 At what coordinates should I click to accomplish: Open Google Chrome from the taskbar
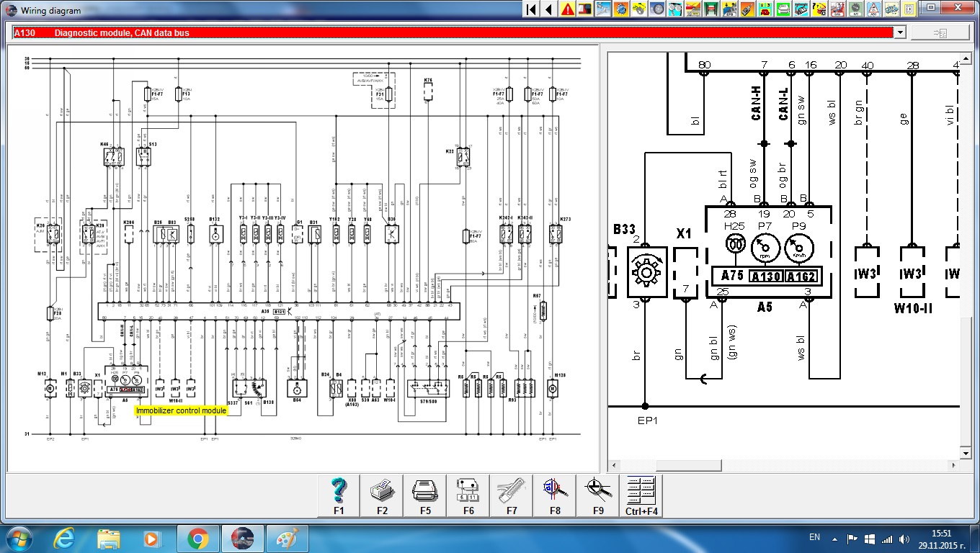point(197,538)
